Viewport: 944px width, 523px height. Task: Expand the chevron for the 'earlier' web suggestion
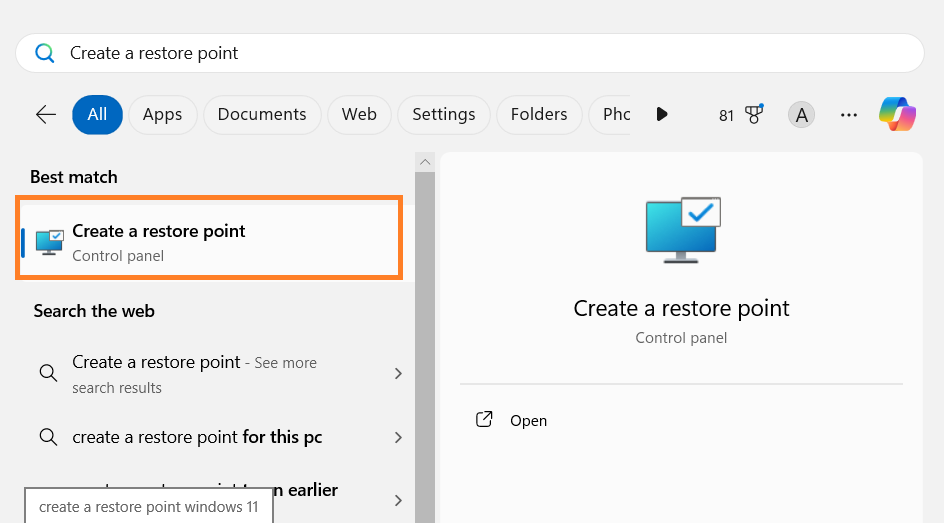[x=398, y=499]
